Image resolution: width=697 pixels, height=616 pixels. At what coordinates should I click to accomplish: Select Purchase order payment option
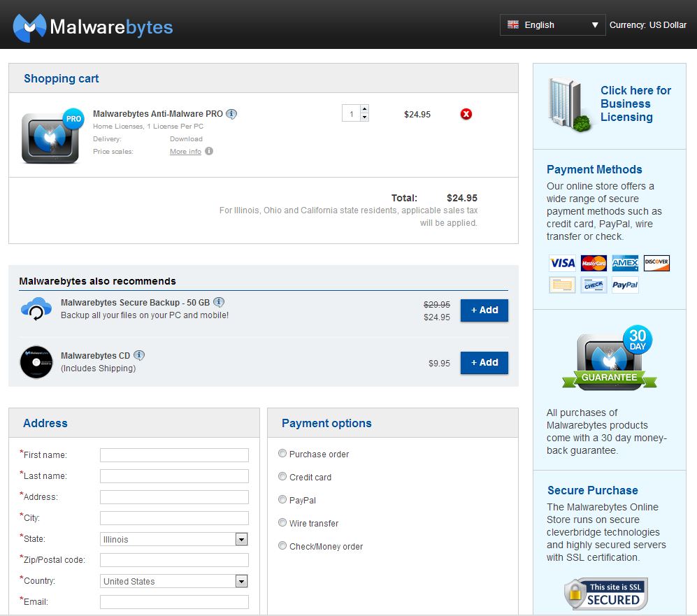pos(282,453)
